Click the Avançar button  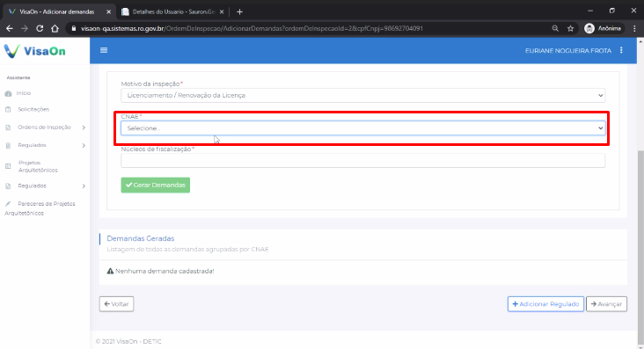606,304
